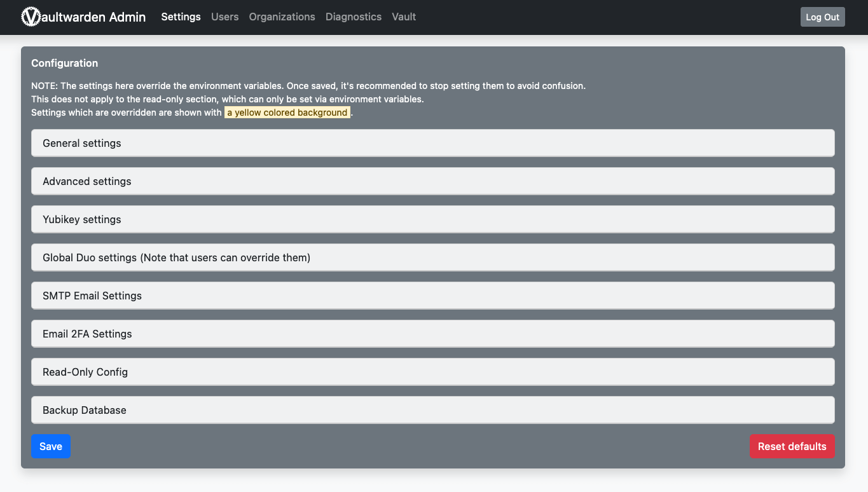Click the Vaultwarden gear logo icon
Image resolution: width=868 pixels, height=492 pixels.
tap(31, 17)
